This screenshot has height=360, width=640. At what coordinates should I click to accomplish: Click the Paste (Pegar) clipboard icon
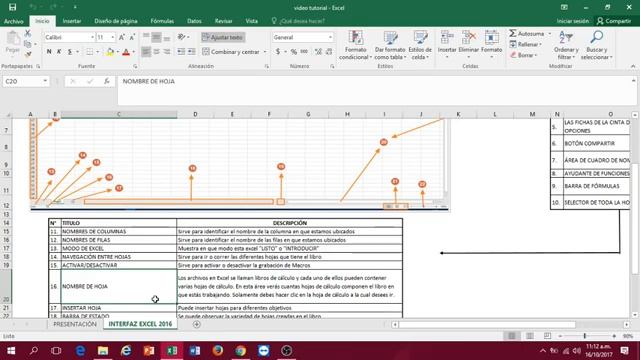tap(13, 42)
